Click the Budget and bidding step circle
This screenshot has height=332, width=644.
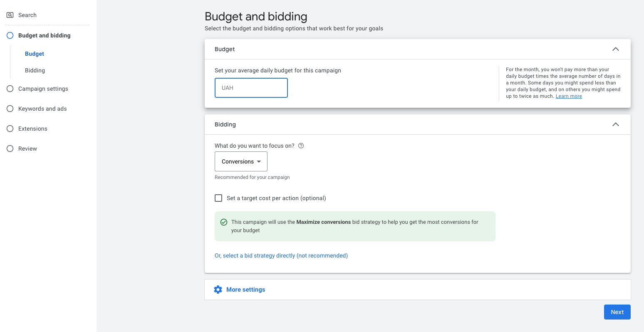pos(10,35)
